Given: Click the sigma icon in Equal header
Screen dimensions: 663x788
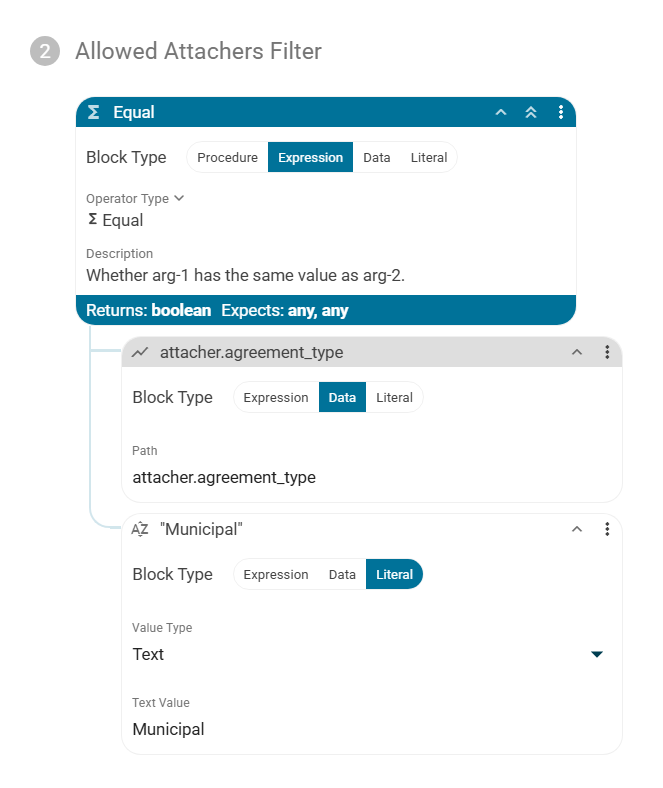Looking at the screenshot, I should [93, 112].
